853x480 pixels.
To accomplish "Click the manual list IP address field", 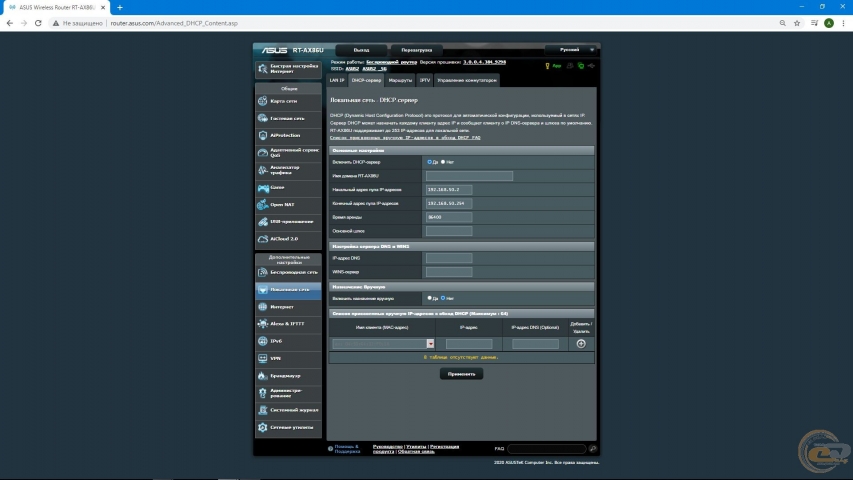I will coord(469,344).
